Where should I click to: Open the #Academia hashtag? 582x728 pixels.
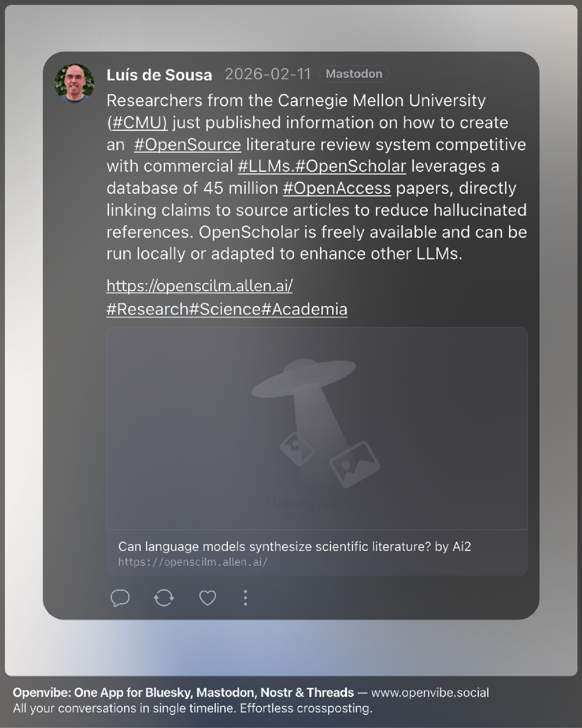click(304, 309)
